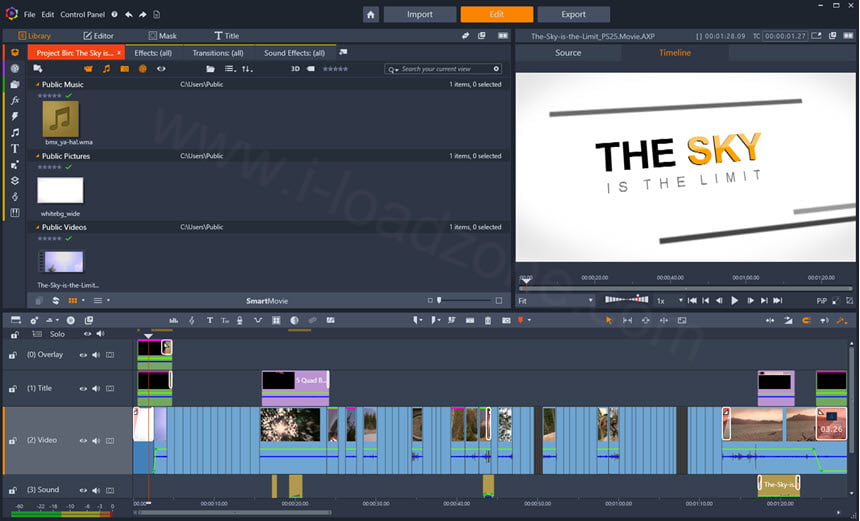The width and height of the screenshot is (860, 521).
Task: Click the PiP button in player
Action: 821,301
